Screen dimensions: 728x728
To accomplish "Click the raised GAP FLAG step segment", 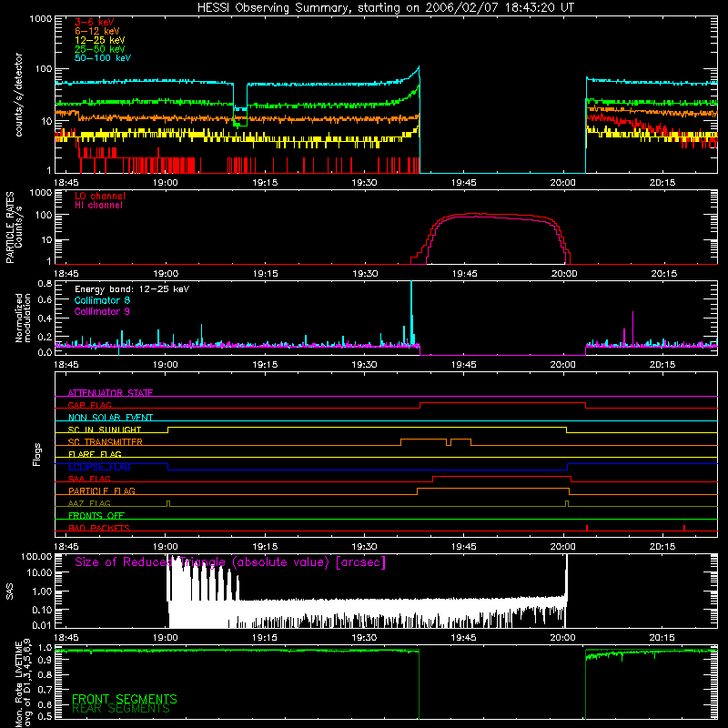I will (503, 403).
